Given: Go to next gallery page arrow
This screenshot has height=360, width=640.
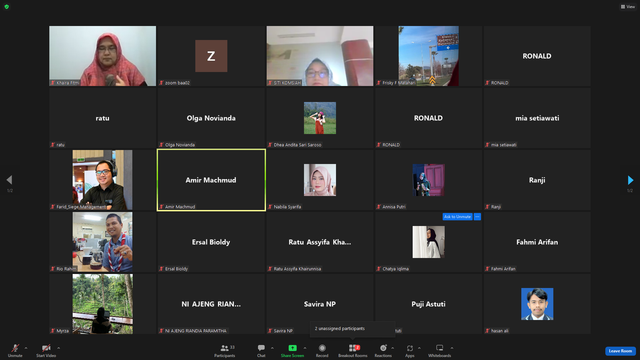Looking at the screenshot, I should [x=630, y=180].
